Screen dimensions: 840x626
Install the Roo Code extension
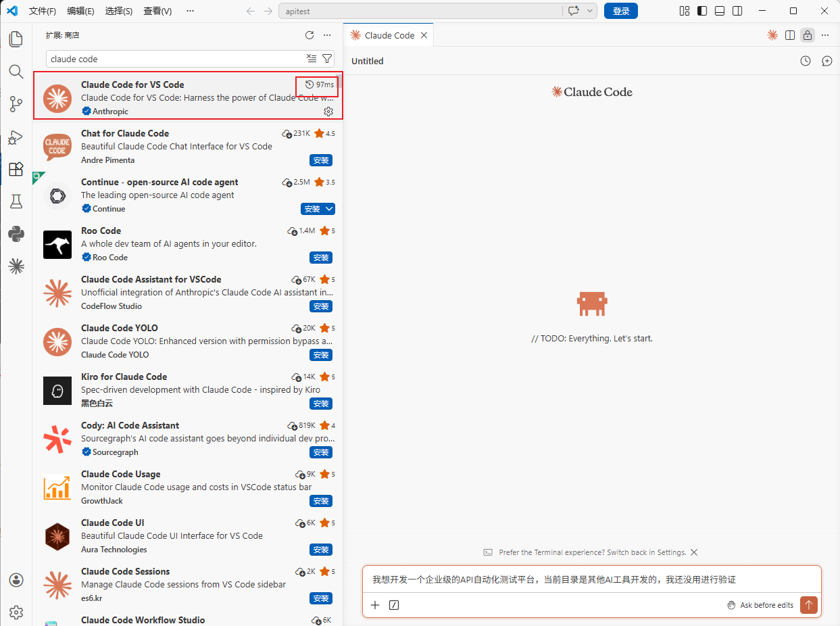pyautogui.click(x=321, y=258)
